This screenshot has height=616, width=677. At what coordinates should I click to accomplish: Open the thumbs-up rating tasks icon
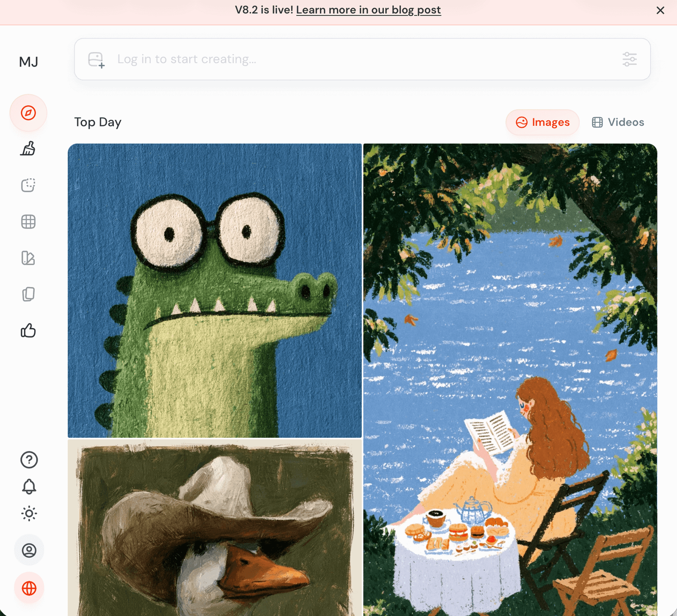click(x=28, y=331)
